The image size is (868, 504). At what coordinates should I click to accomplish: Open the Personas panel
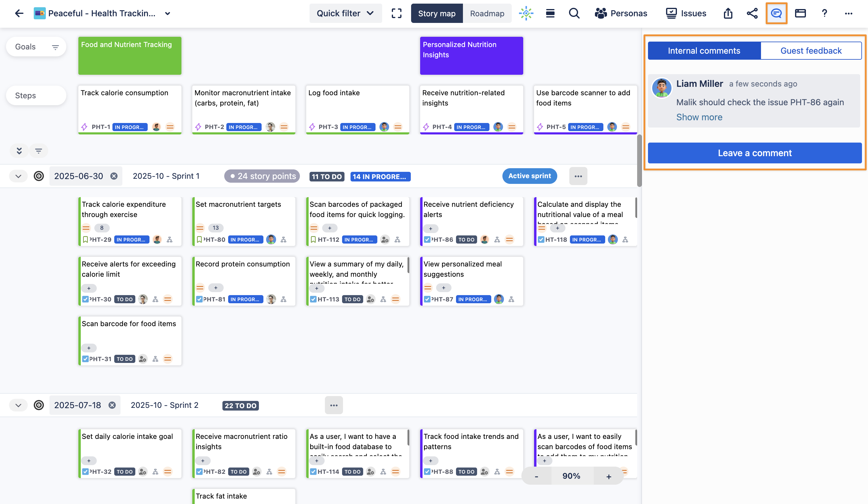pyautogui.click(x=621, y=14)
